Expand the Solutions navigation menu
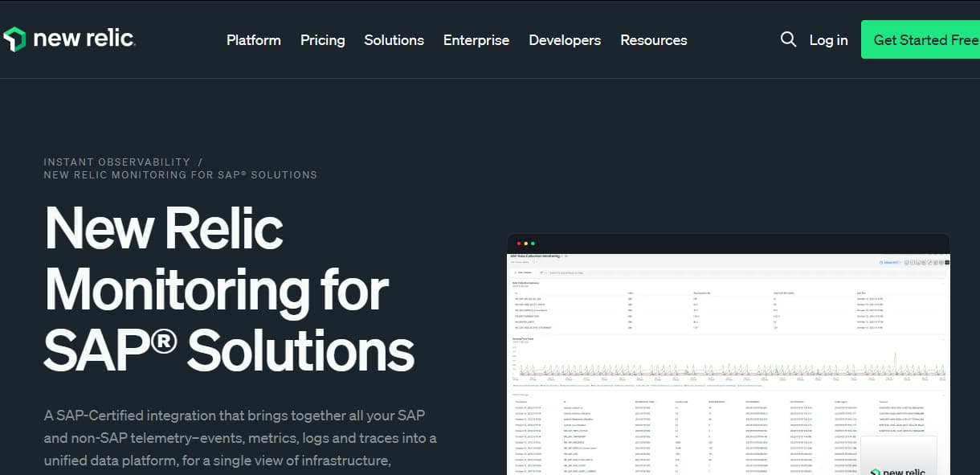The width and height of the screenshot is (980, 475). (394, 40)
